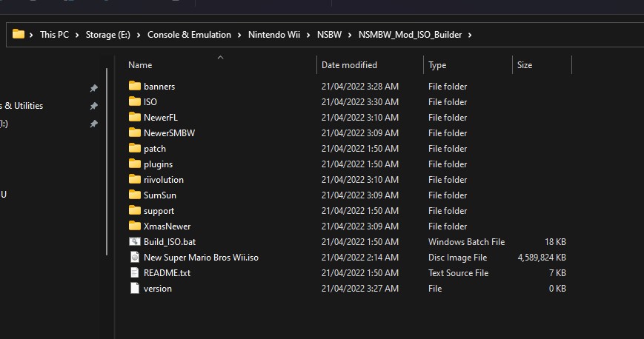Expand the chevron after Console & Emulation
The width and height of the screenshot is (644, 339).
tap(239, 36)
